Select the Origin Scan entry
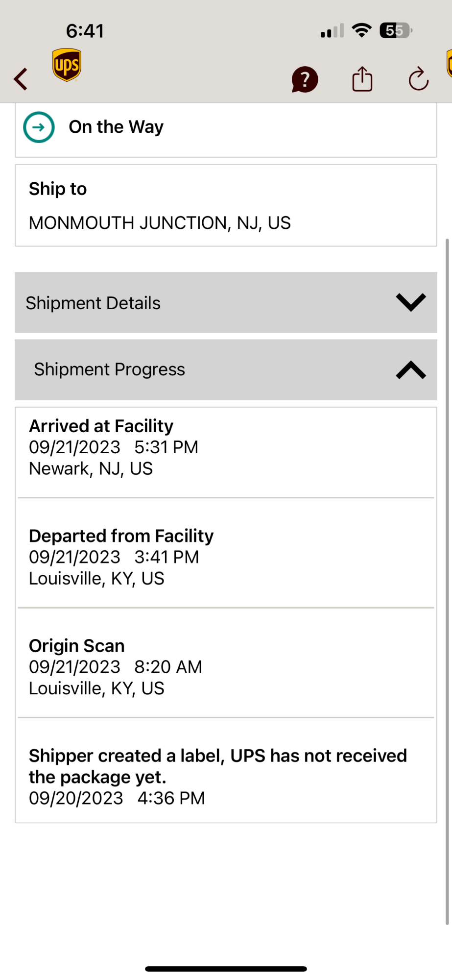452x980 pixels. pos(225,667)
